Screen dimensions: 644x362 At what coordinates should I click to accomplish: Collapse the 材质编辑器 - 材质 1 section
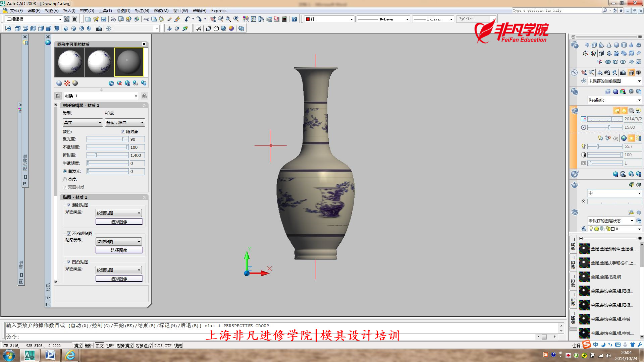pos(144,105)
